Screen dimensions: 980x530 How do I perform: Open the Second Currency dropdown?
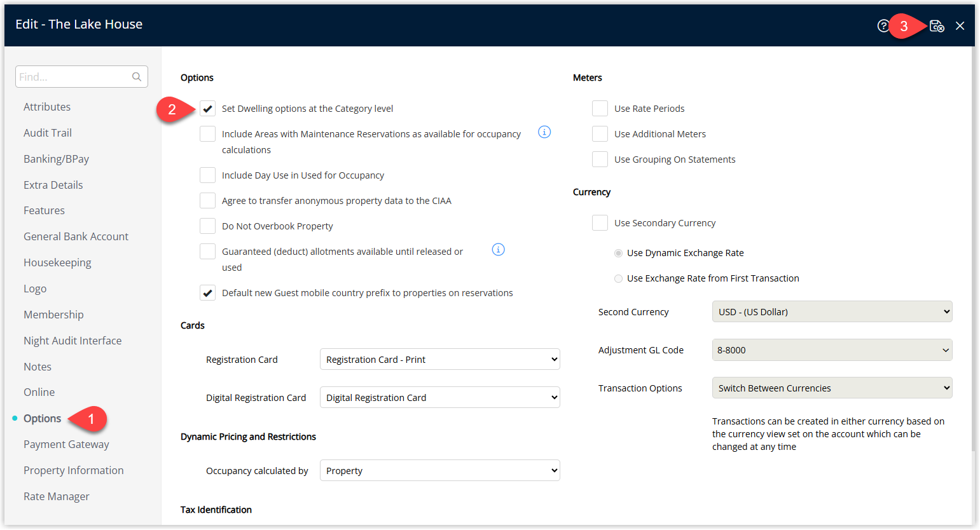click(x=832, y=311)
